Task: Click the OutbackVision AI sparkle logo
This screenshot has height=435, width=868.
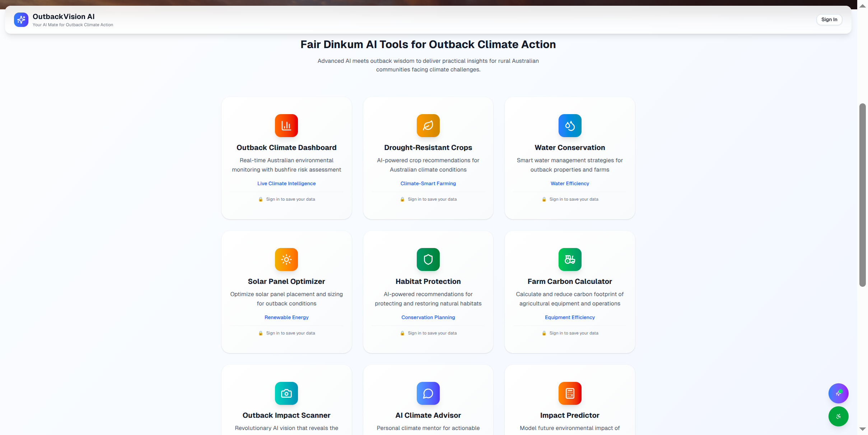Action: [21, 20]
